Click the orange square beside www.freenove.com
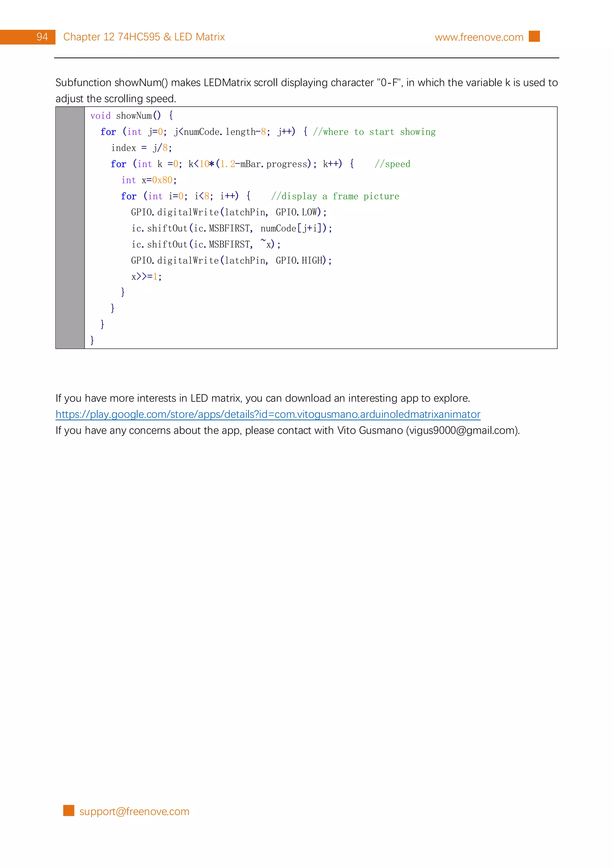 [534, 36]
